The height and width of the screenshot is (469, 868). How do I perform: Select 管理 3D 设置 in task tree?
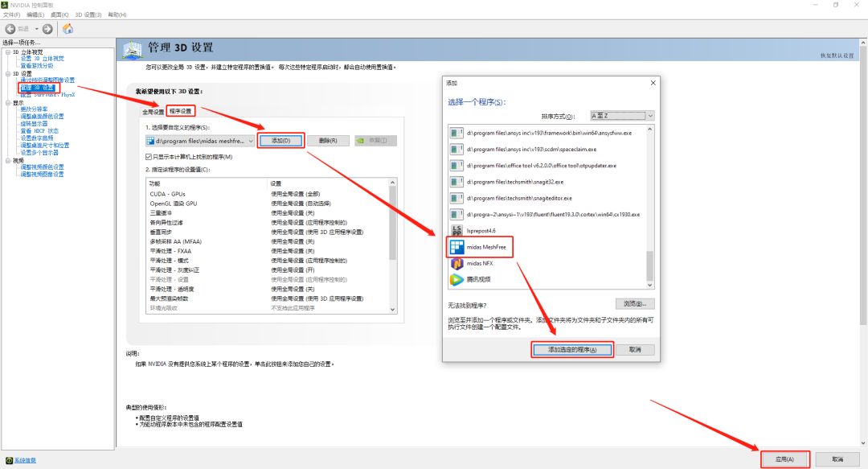[x=37, y=88]
